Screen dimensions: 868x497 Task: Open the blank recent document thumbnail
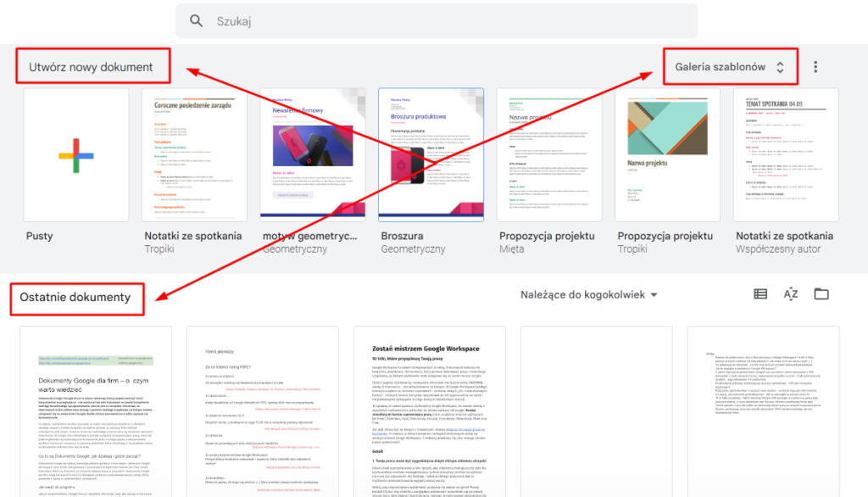coord(596,411)
